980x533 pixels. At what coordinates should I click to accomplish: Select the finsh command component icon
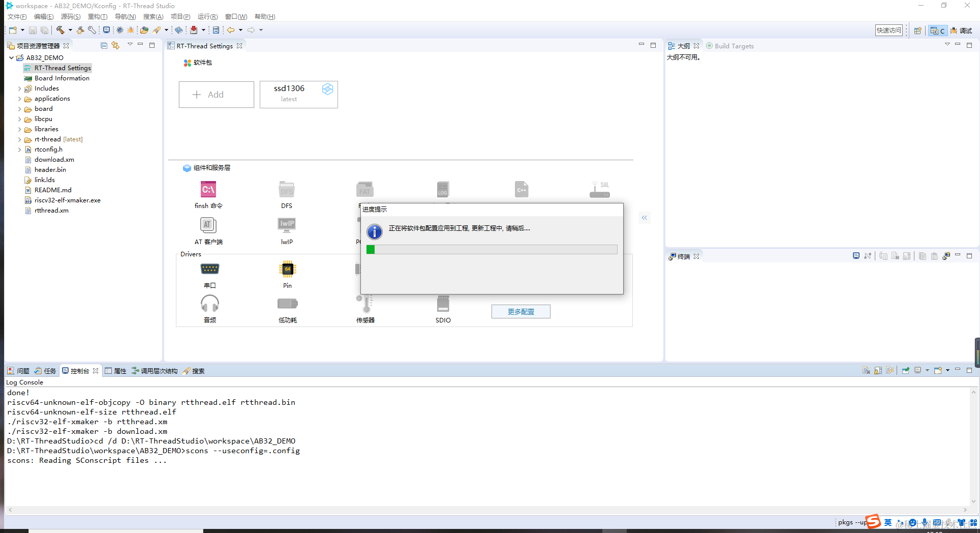208,190
